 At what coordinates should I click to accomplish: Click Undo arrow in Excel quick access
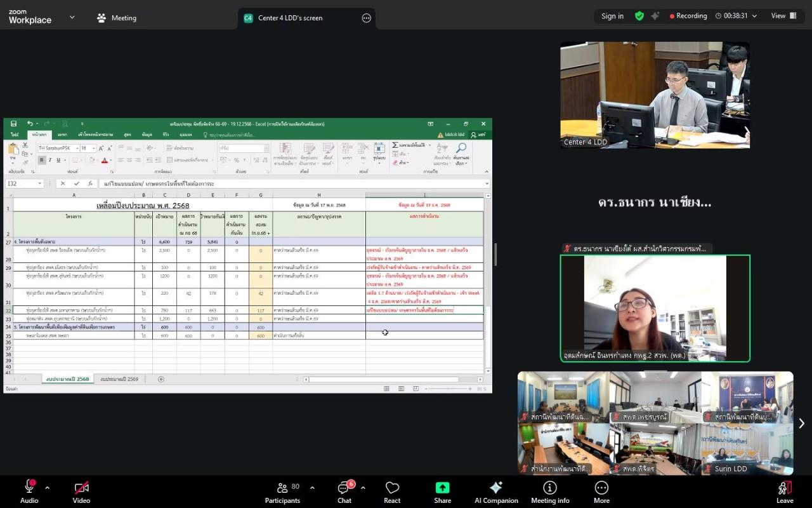coord(29,124)
